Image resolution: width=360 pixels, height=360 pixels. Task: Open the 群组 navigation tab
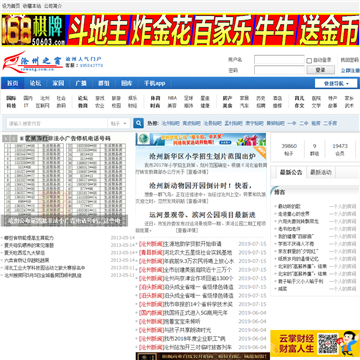coord(103,83)
